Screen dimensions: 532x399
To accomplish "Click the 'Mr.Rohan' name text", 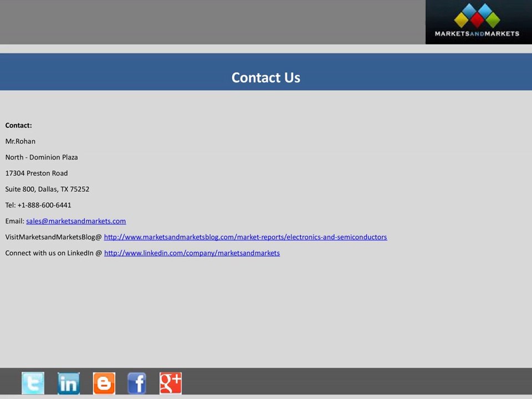I will click(21, 141).
